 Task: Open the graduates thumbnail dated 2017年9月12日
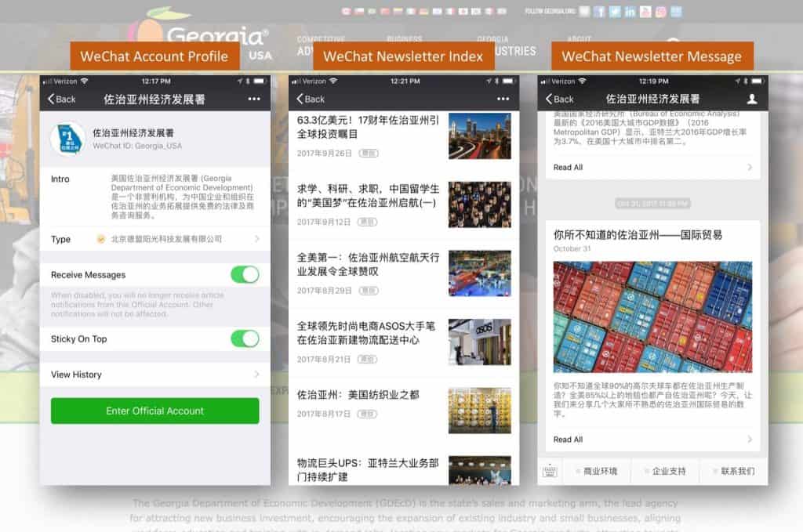coord(479,204)
